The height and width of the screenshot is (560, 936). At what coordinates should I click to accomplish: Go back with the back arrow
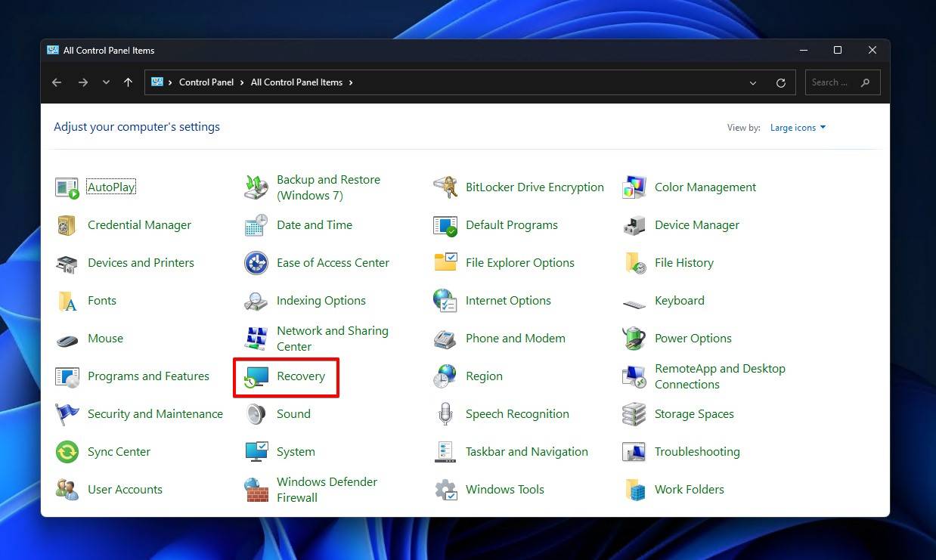pos(57,82)
